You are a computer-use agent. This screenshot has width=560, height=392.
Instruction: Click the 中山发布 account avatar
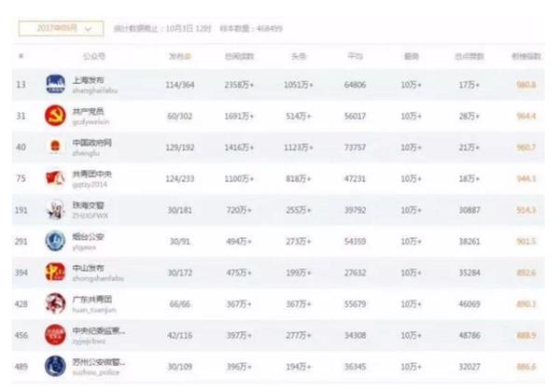tap(55, 273)
